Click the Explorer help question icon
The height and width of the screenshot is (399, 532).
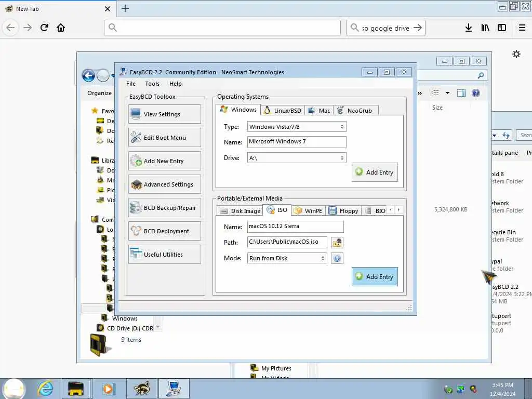point(476,93)
